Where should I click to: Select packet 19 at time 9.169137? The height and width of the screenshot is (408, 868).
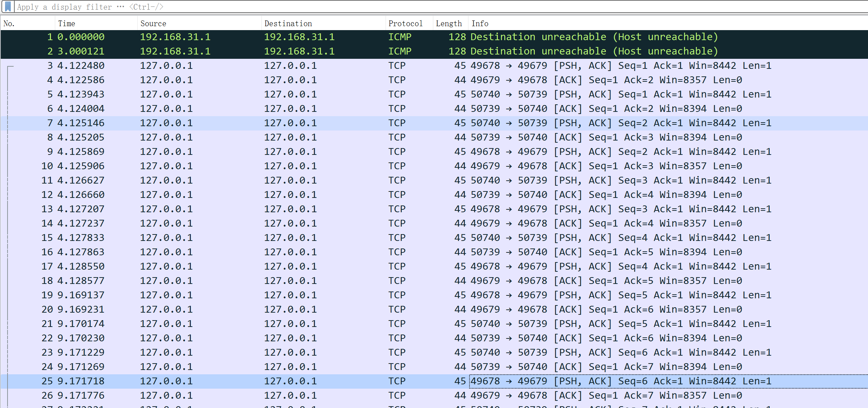[x=434, y=295]
